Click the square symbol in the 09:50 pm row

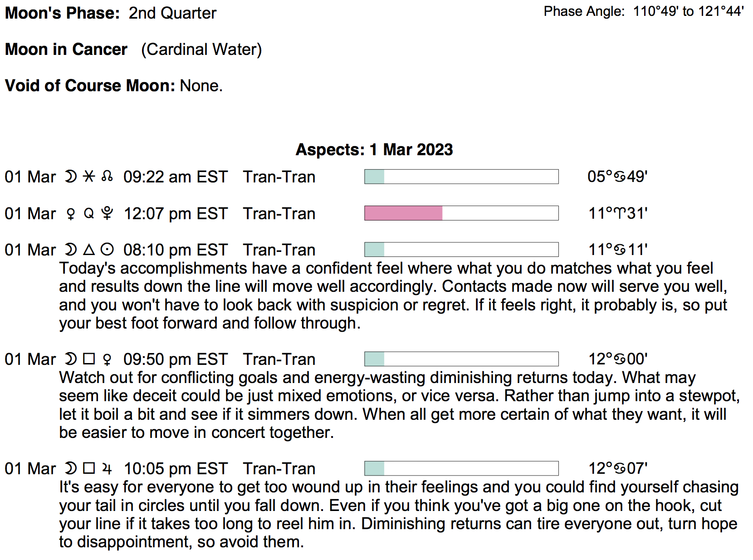(x=89, y=359)
